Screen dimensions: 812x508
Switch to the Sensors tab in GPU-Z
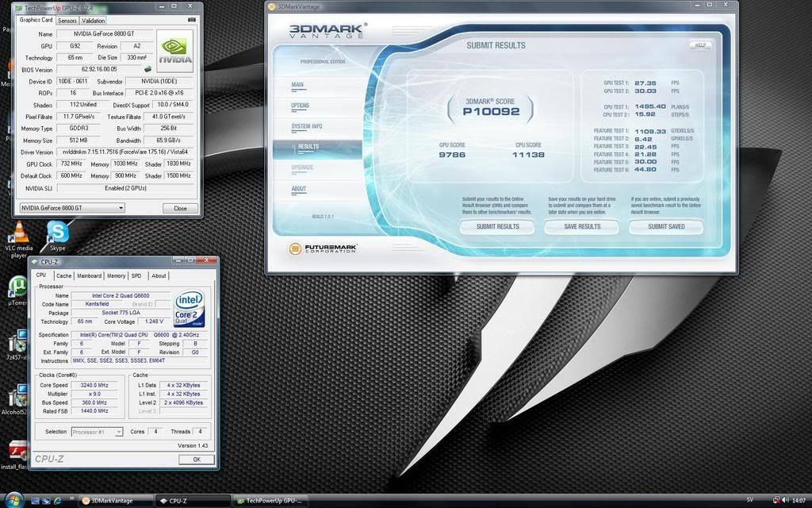click(x=67, y=21)
